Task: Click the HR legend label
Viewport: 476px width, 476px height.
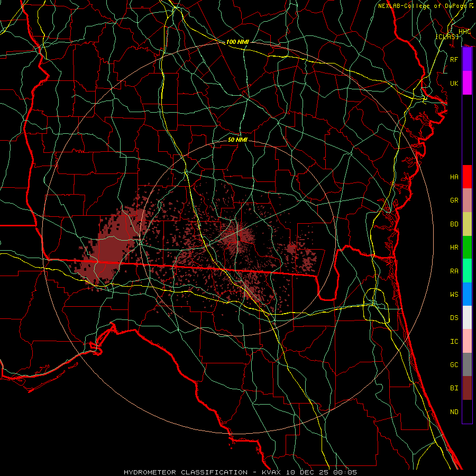Action: click(x=454, y=248)
